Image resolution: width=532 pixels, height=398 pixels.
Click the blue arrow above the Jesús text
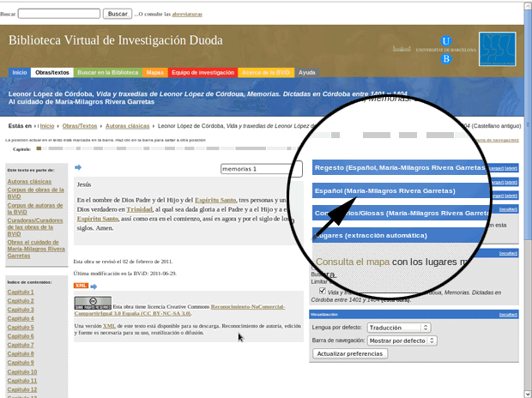[78, 168]
